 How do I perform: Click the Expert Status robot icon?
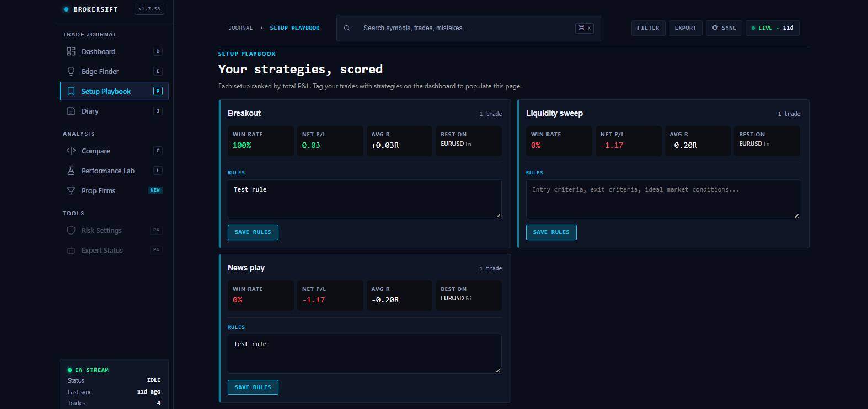[x=71, y=250]
